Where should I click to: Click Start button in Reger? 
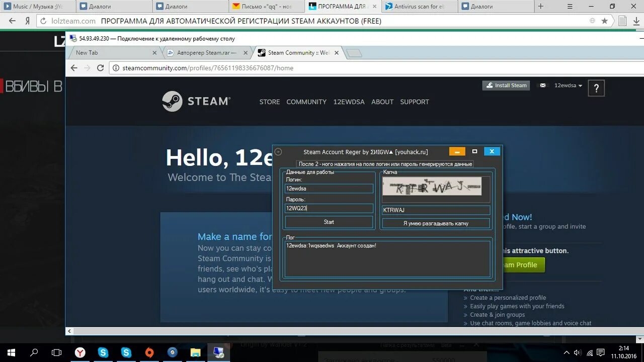click(329, 222)
